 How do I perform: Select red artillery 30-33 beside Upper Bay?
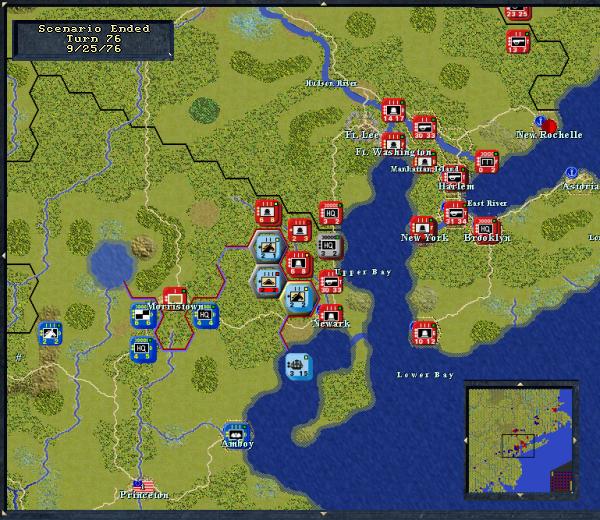[x=331, y=282]
